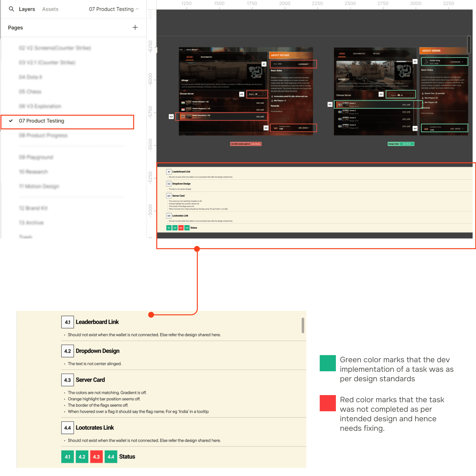Add a new page with plus icon

click(x=135, y=27)
